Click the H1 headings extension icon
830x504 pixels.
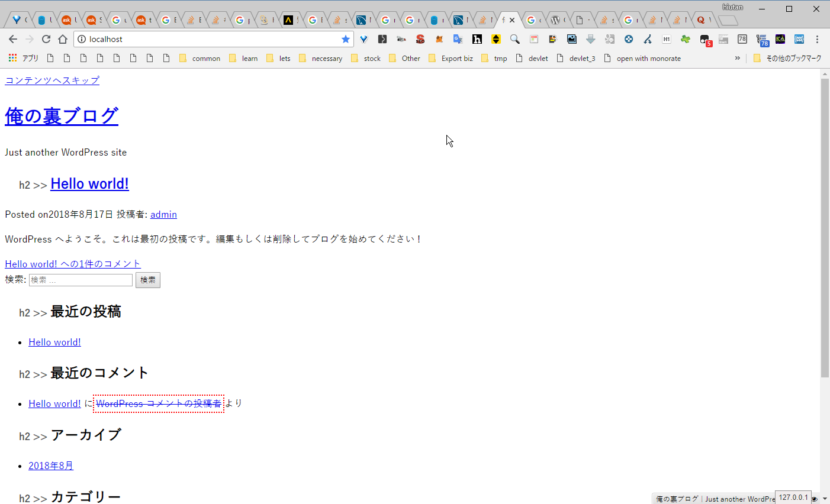point(667,39)
